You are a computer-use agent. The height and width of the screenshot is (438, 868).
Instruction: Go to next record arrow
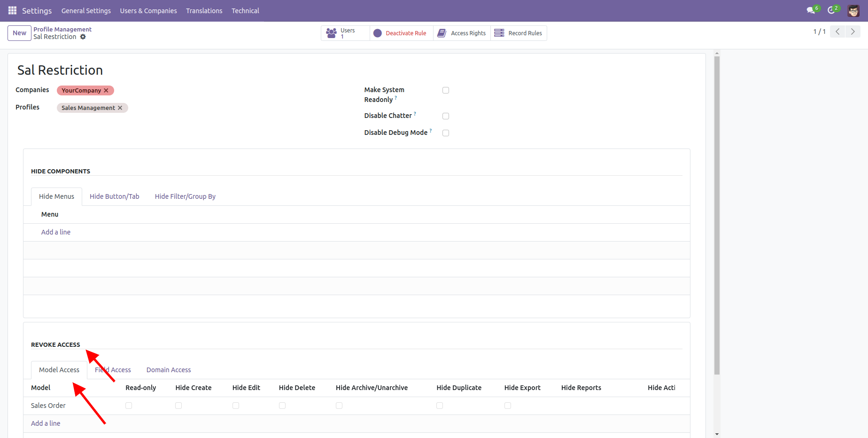pos(852,31)
